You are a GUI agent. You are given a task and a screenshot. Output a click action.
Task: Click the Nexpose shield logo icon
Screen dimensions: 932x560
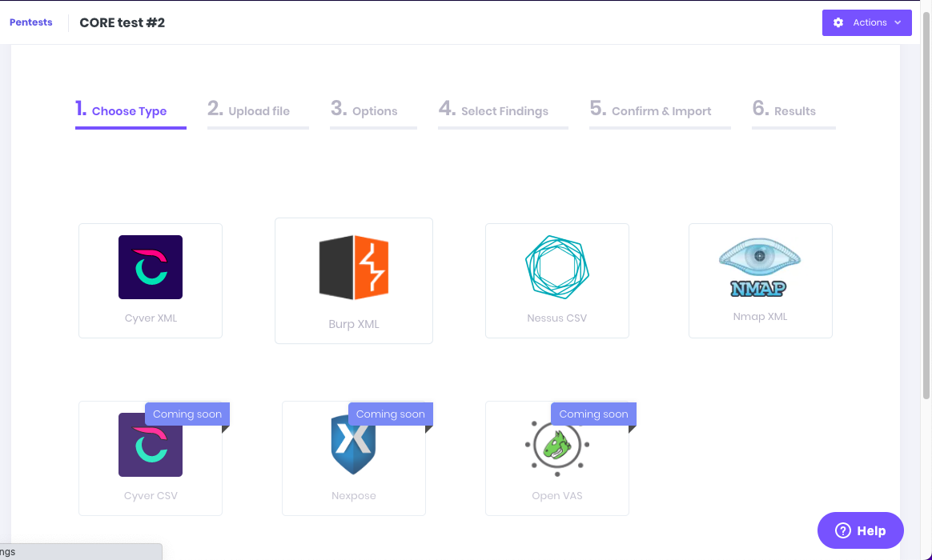[354, 445]
